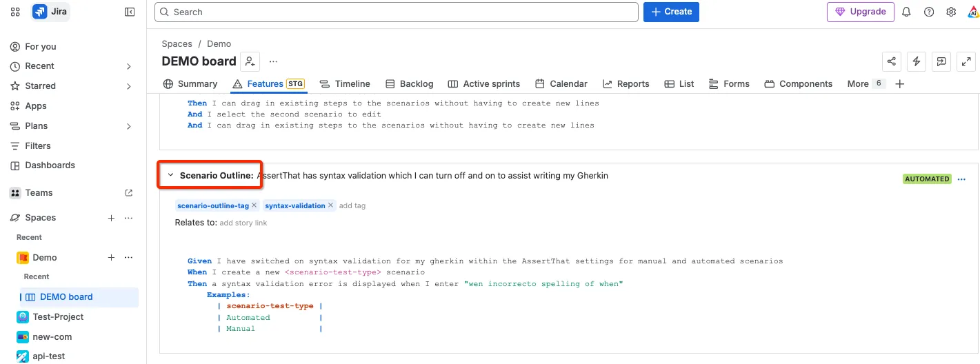Open the settings gear icon

coord(951,12)
